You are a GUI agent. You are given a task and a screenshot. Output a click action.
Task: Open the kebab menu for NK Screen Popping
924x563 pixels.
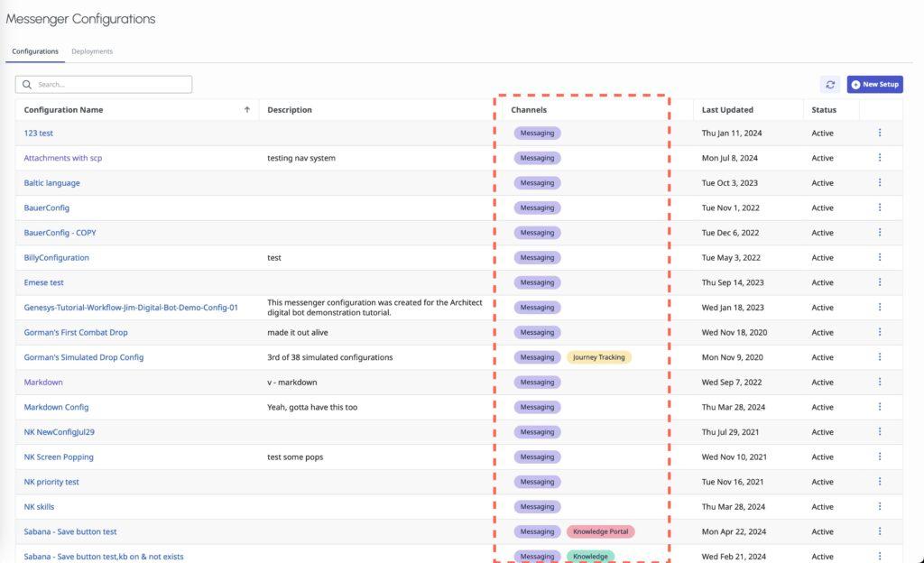coord(880,457)
